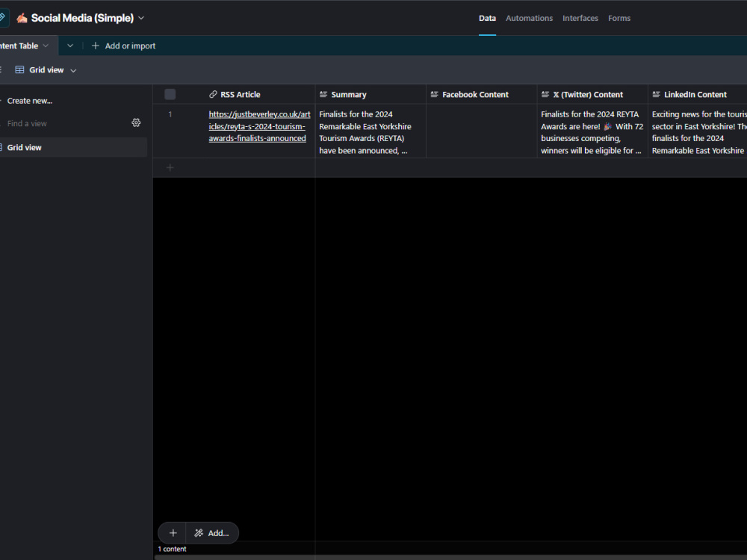The width and height of the screenshot is (747, 560).
Task: Open the list of all tables chevron
Action: click(x=70, y=46)
